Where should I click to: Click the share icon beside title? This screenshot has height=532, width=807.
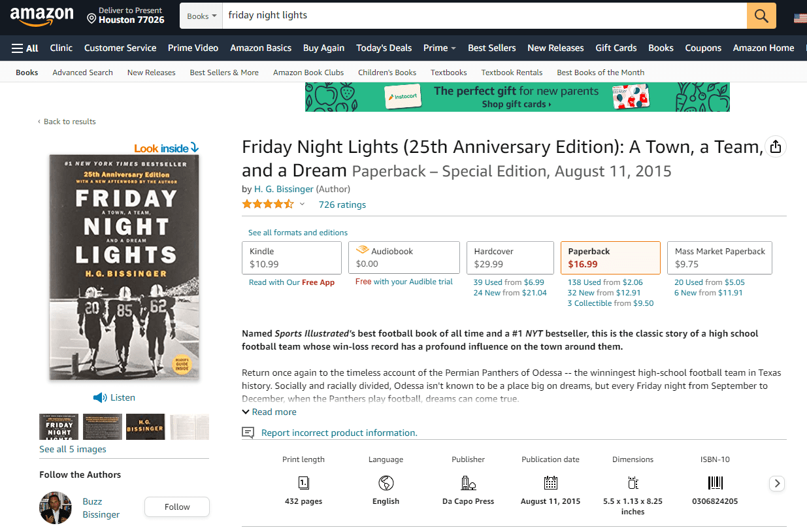tap(776, 147)
